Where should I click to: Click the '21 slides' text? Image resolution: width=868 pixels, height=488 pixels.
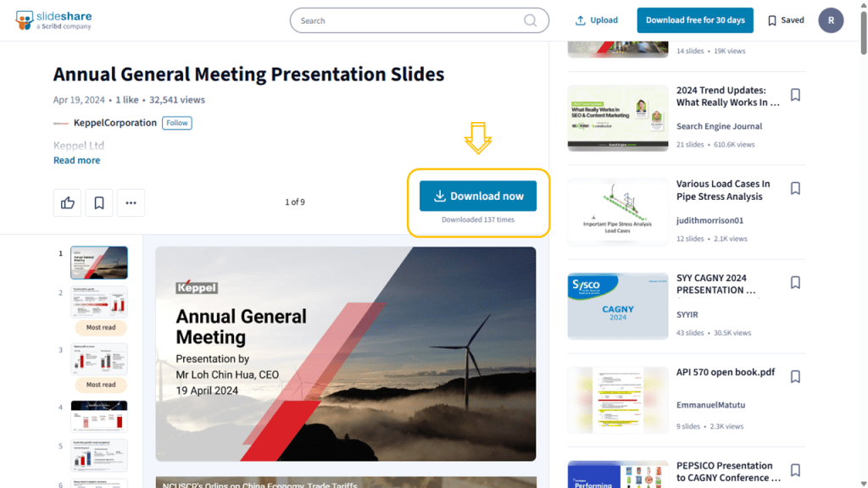tap(690, 144)
